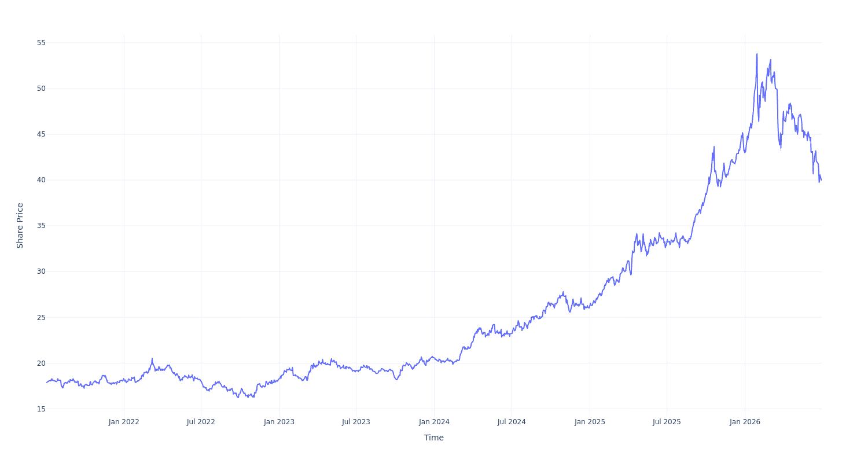The image size is (868, 463).
Task: Select the Jan 2024 tick label
Action: coord(434,422)
